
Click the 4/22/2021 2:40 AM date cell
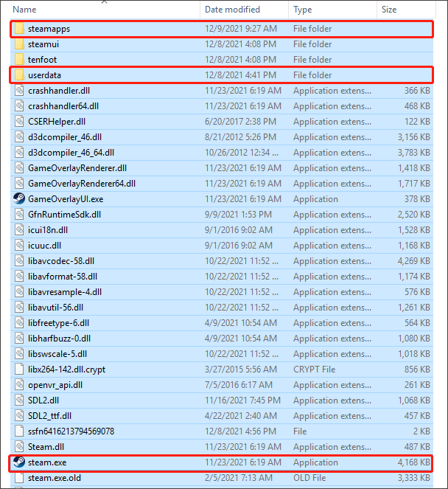coord(241,416)
